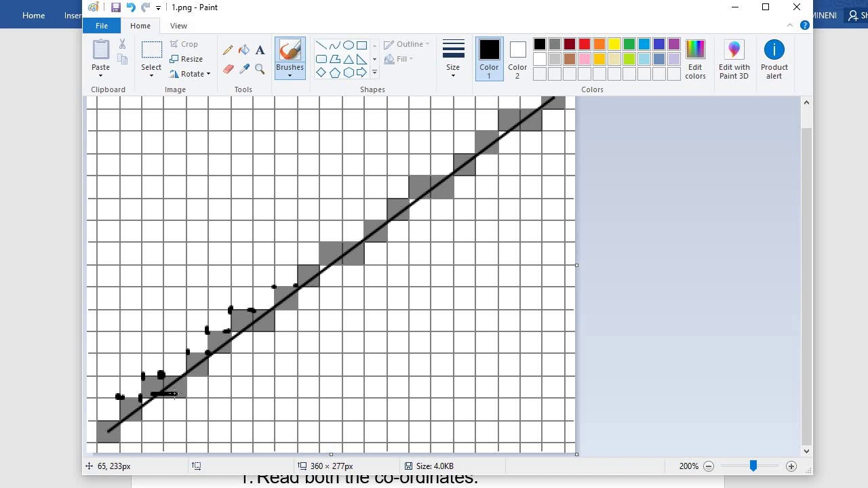868x488 pixels.
Task: Open the Product alert info
Action: click(774, 60)
